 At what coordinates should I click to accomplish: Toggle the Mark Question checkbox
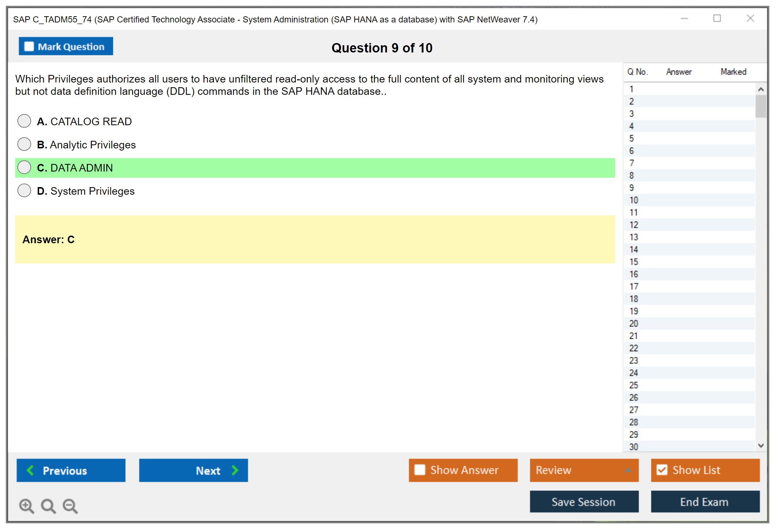point(29,47)
